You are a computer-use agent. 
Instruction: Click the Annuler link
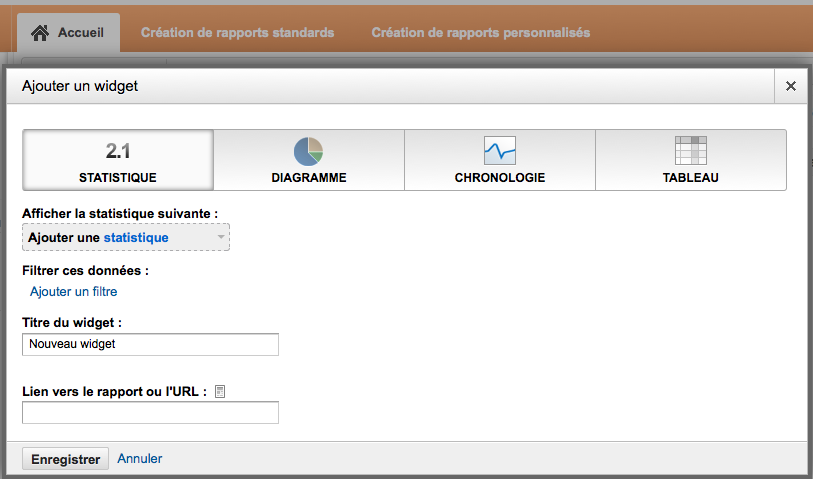click(x=139, y=458)
